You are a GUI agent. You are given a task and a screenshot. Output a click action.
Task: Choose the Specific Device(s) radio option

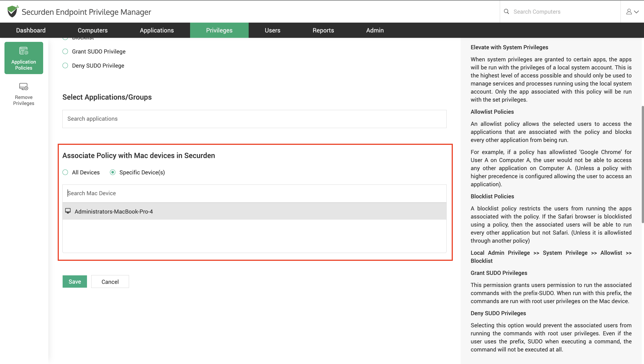(113, 172)
